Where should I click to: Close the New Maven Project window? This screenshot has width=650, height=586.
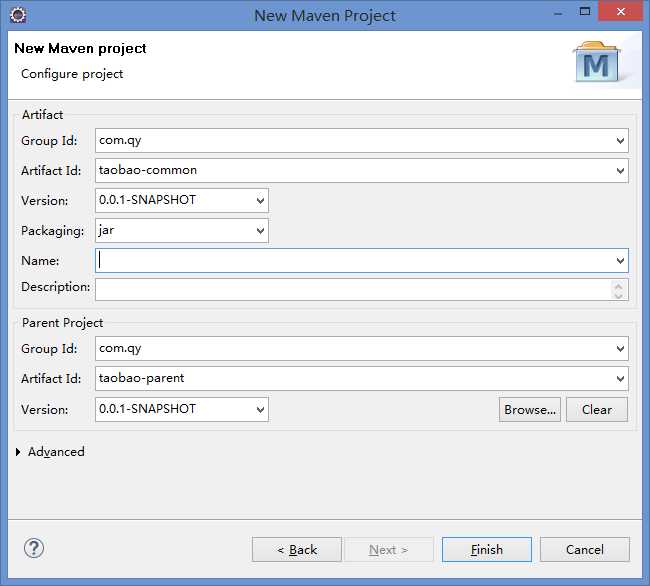click(x=620, y=11)
